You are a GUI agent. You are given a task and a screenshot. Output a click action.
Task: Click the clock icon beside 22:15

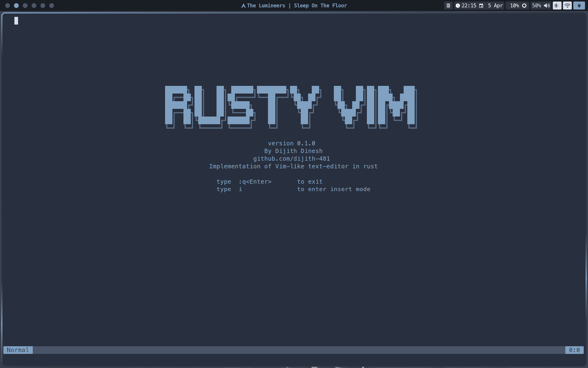point(458,6)
